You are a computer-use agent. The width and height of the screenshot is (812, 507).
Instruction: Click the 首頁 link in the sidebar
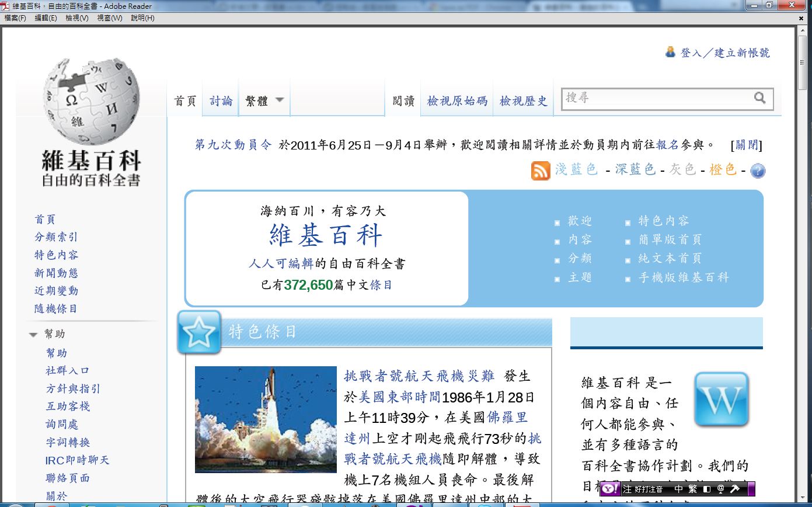tap(45, 219)
